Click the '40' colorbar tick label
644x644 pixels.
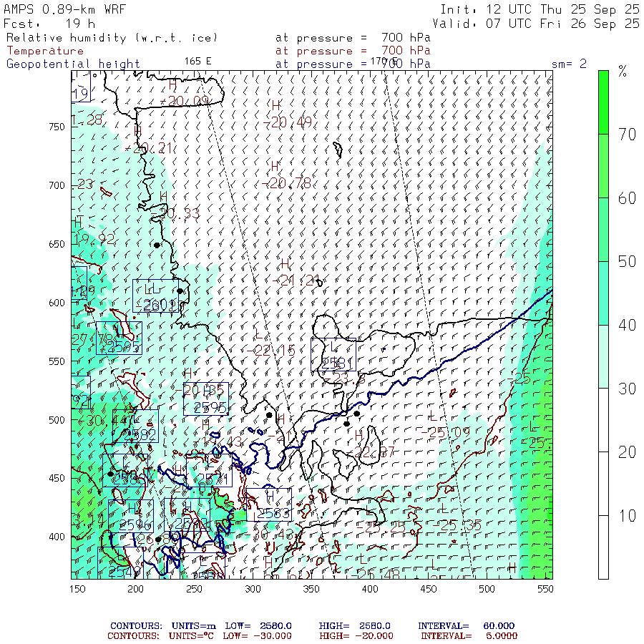click(627, 326)
